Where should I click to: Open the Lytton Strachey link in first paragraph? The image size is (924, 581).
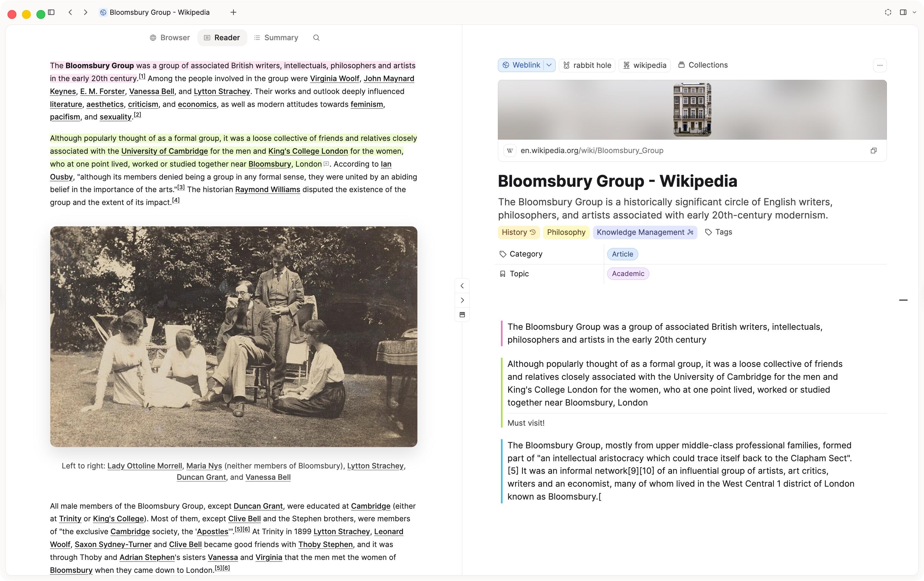tap(222, 92)
